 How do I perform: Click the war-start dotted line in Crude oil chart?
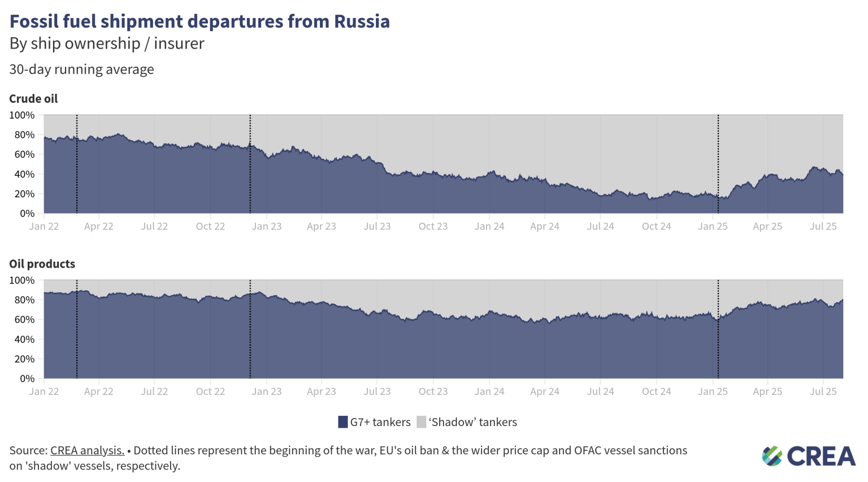click(x=77, y=164)
